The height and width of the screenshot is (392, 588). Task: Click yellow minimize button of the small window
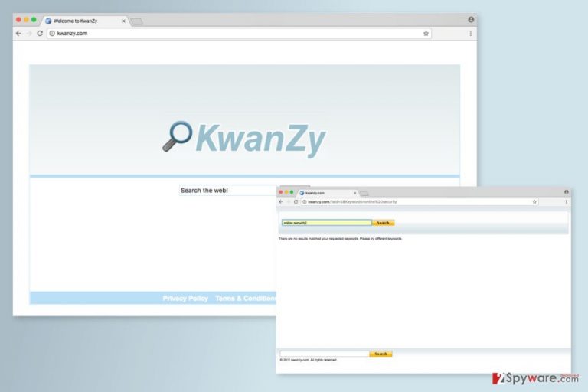[286, 192]
